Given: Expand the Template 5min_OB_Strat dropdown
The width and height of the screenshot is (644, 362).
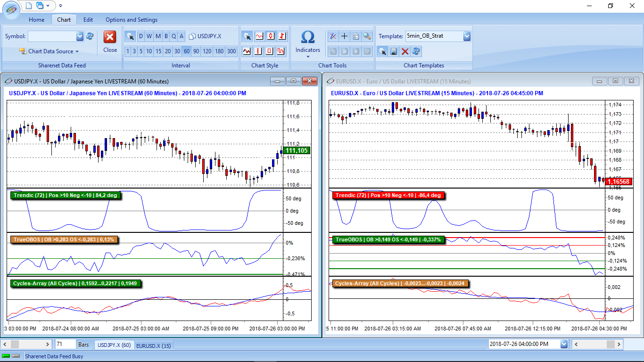Looking at the screenshot, I should pos(467,36).
